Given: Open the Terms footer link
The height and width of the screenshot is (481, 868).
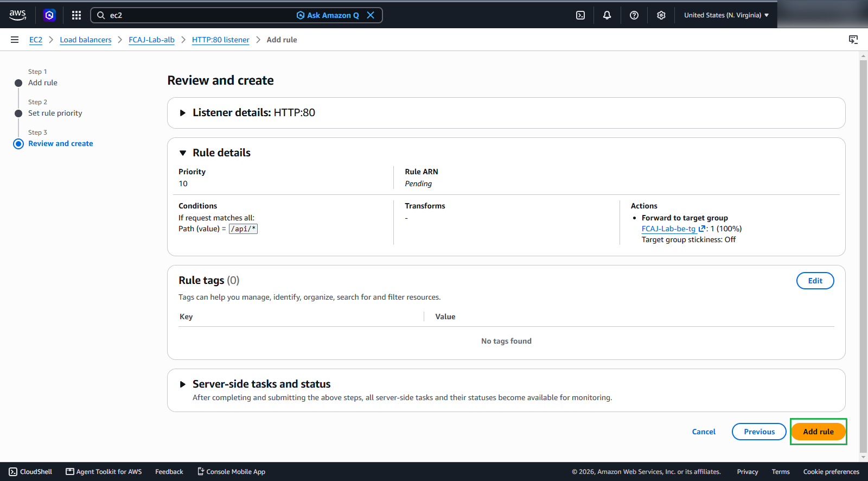Looking at the screenshot, I should [781, 472].
